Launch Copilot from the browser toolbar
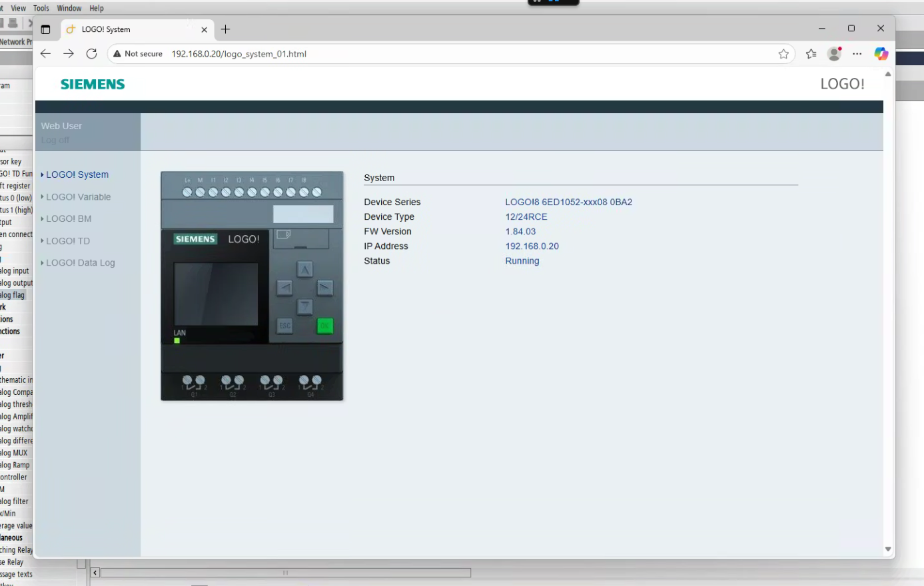 click(x=881, y=54)
